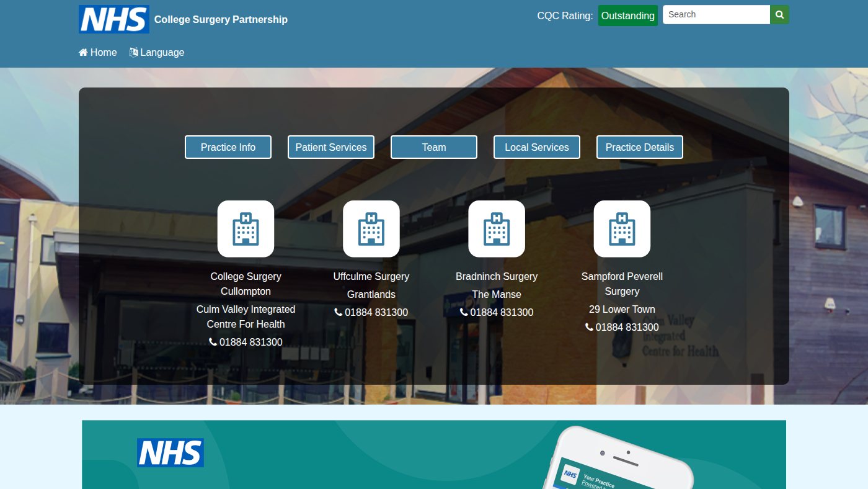Screen dimensions: 868x489
Task: Select Uffculme Surgery hospital icon
Action: click(371, 229)
